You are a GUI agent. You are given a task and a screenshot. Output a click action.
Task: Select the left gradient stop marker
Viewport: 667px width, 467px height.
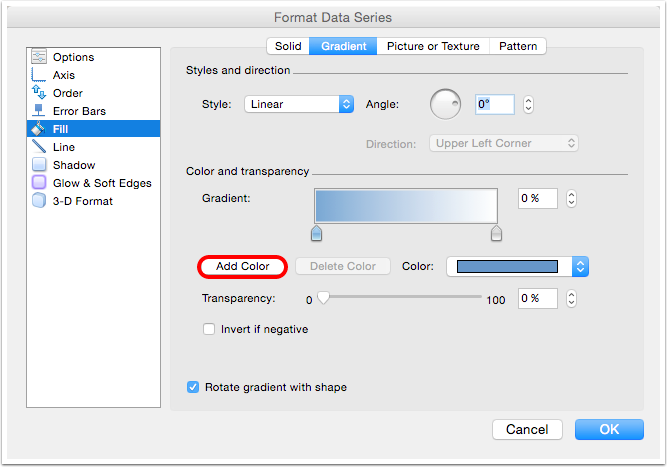(x=317, y=234)
